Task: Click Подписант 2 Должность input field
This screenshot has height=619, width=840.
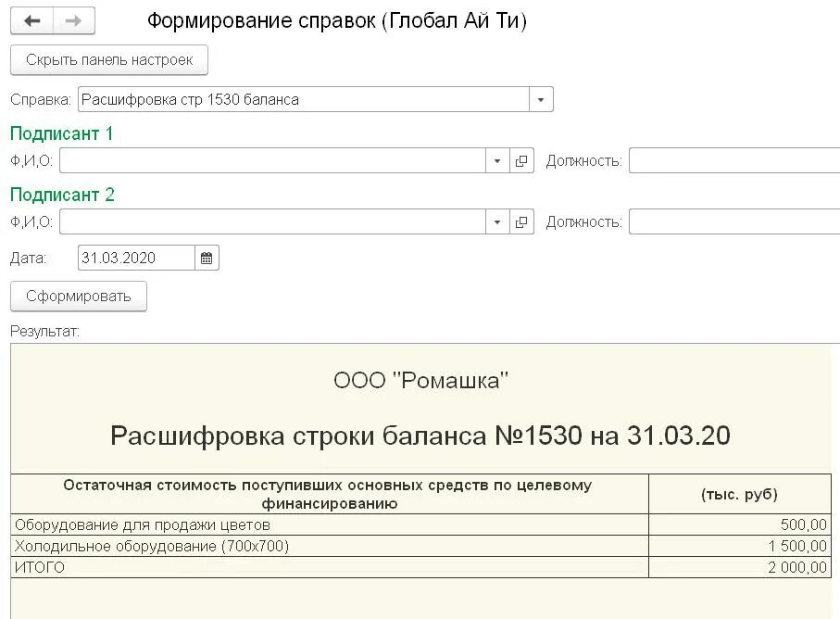Action: (x=734, y=221)
